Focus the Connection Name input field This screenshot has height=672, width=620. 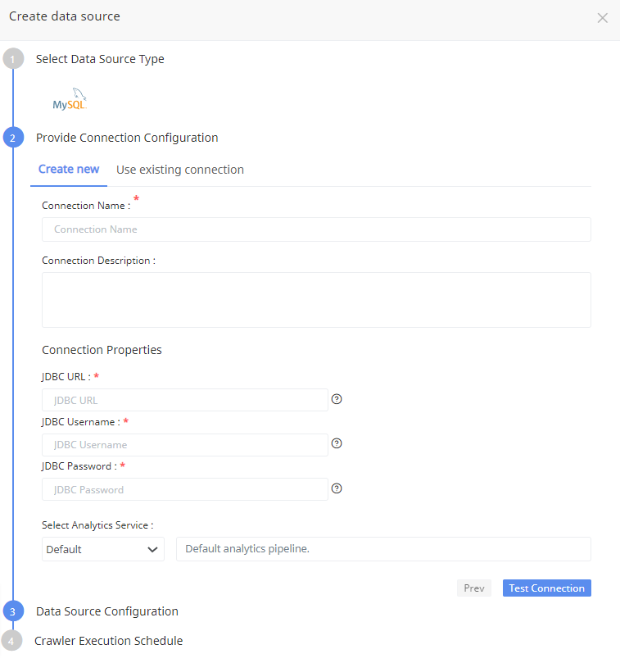(x=316, y=229)
